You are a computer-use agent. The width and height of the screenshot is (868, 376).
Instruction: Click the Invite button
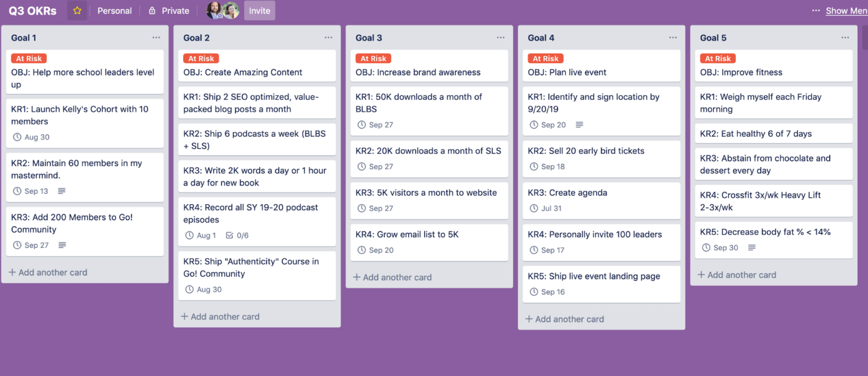click(259, 11)
